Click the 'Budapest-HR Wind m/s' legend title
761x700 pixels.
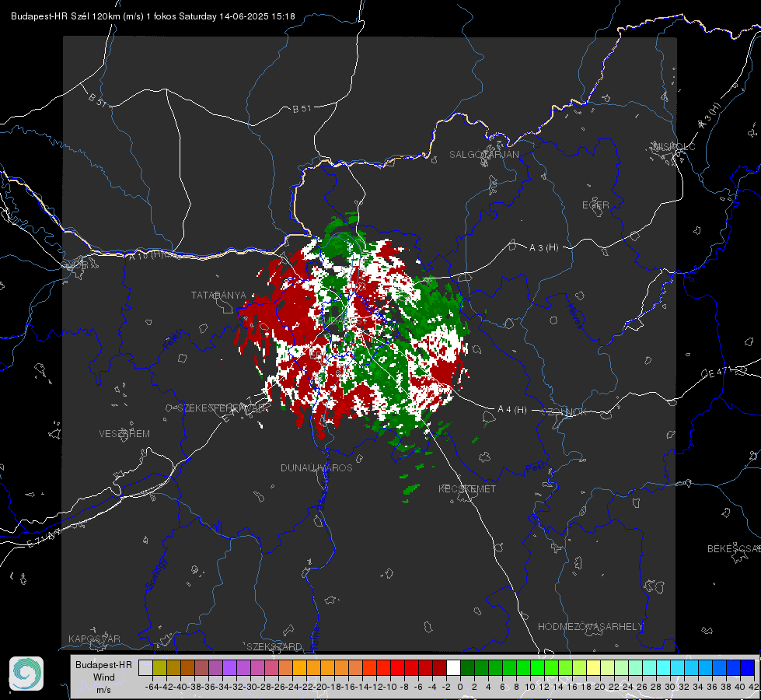[x=104, y=677]
